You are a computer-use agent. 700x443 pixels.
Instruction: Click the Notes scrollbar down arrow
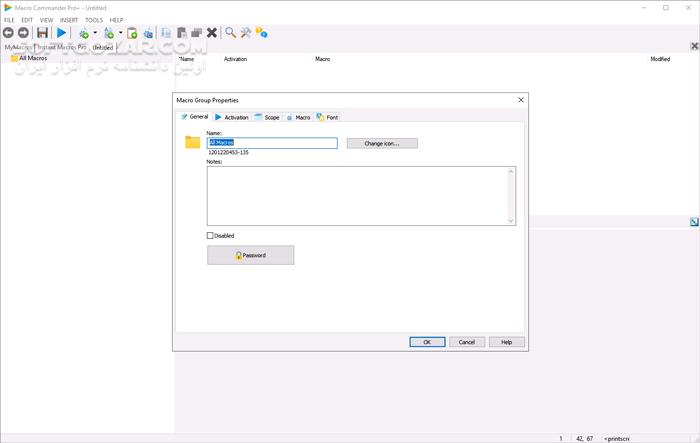pyautogui.click(x=511, y=221)
